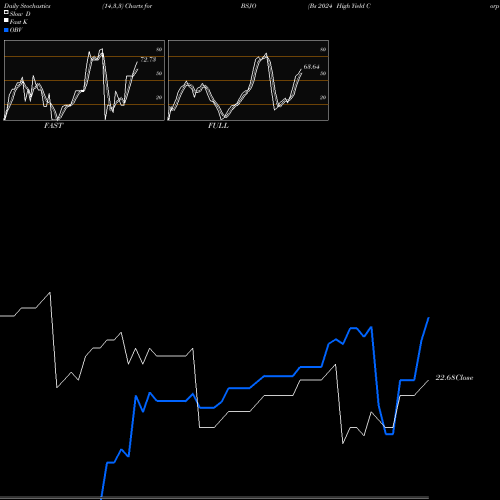Click the 20 level label in FAST chart
This screenshot has width=500, height=500.
tap(159, 97)
